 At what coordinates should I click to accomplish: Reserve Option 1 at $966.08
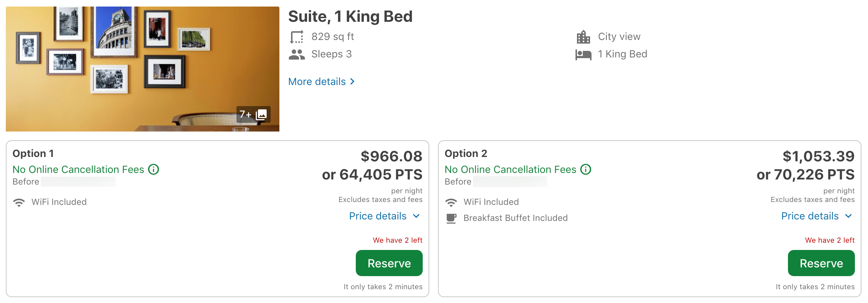[x=389, y=263]
